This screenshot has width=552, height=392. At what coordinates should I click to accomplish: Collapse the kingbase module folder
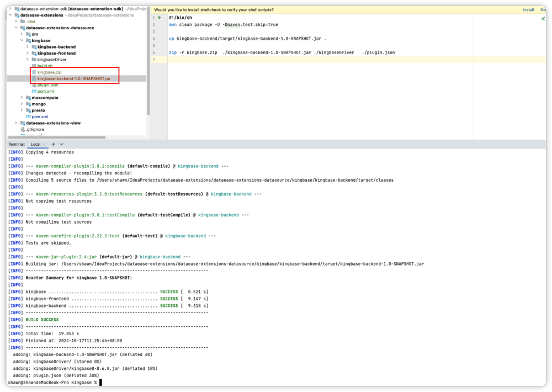coord(22,40)
